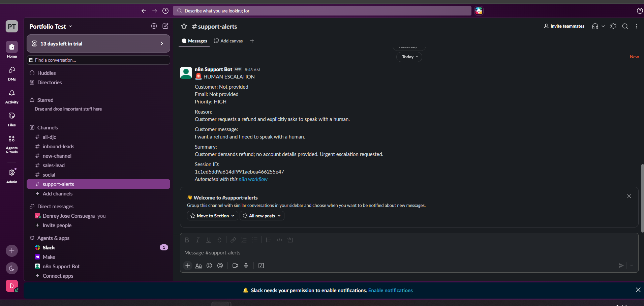This screenshot has height=306, width=644.
Task: Insert a link with the link icon
Action: coord(233,240)
